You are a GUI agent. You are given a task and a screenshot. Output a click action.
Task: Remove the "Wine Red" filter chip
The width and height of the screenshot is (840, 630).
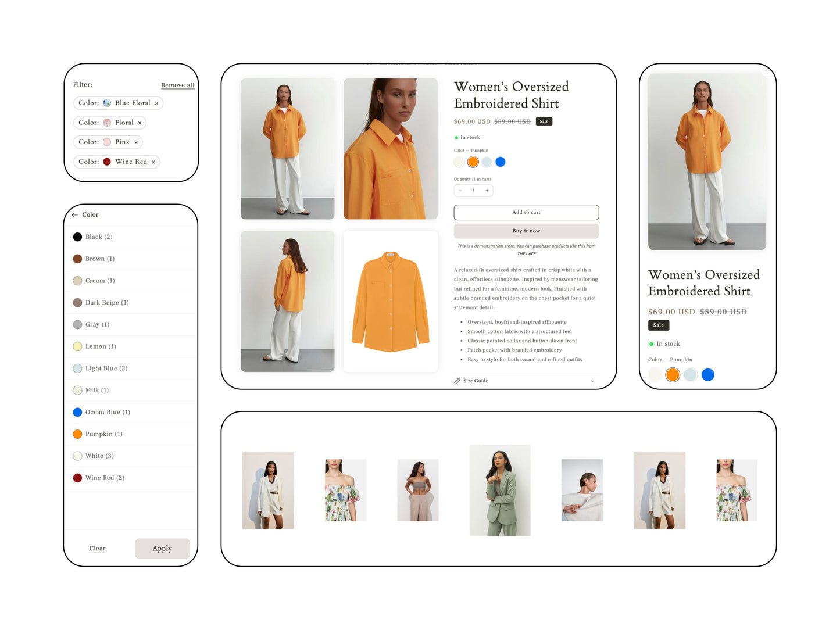tap(153, 162)
